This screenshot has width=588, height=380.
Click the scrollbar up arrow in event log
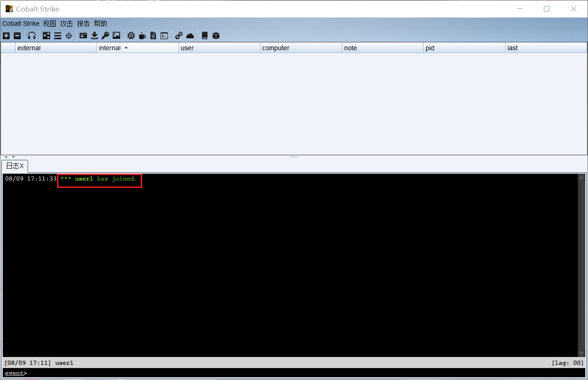582,177
